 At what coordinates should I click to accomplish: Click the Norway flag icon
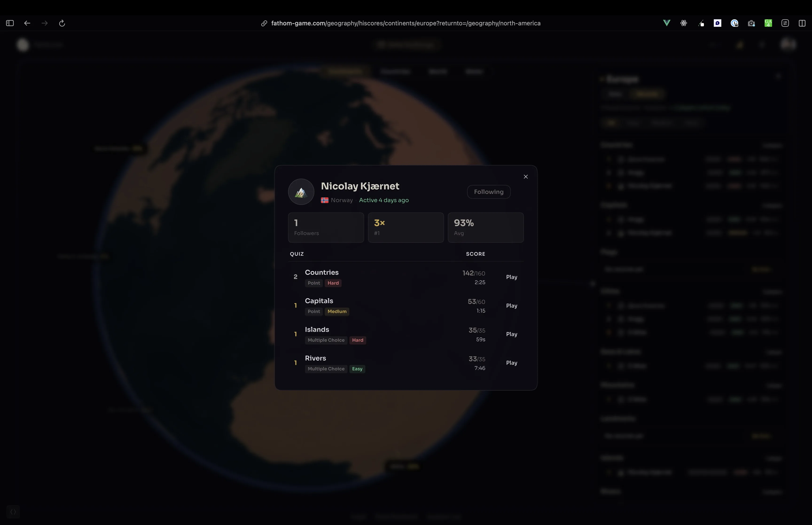324,200
